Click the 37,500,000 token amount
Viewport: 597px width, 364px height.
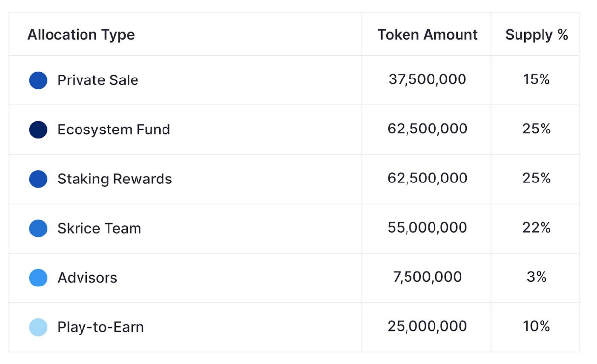(x=427, y=79)
